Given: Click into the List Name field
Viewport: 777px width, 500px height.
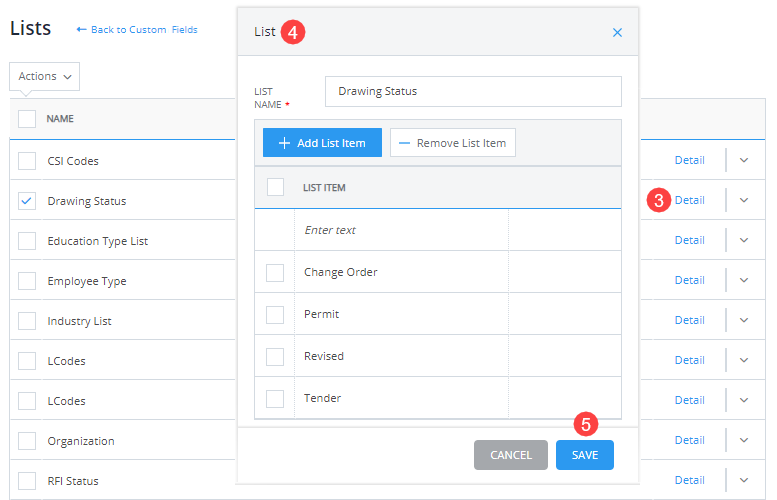Looking at the screenshot, I should (473, 91).
